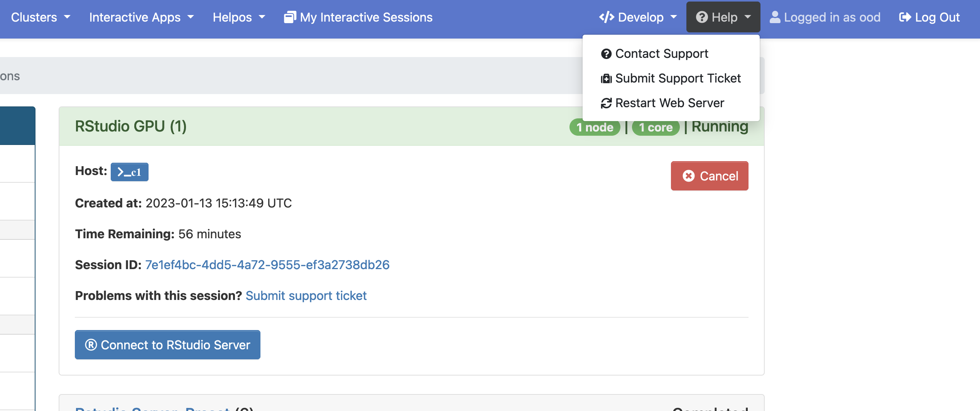Image resolution: width=980 pixels, height=411 pixels.
Task: Select Contact Support from Help menu
Action: pyautogui.click(x=662, y=54)
